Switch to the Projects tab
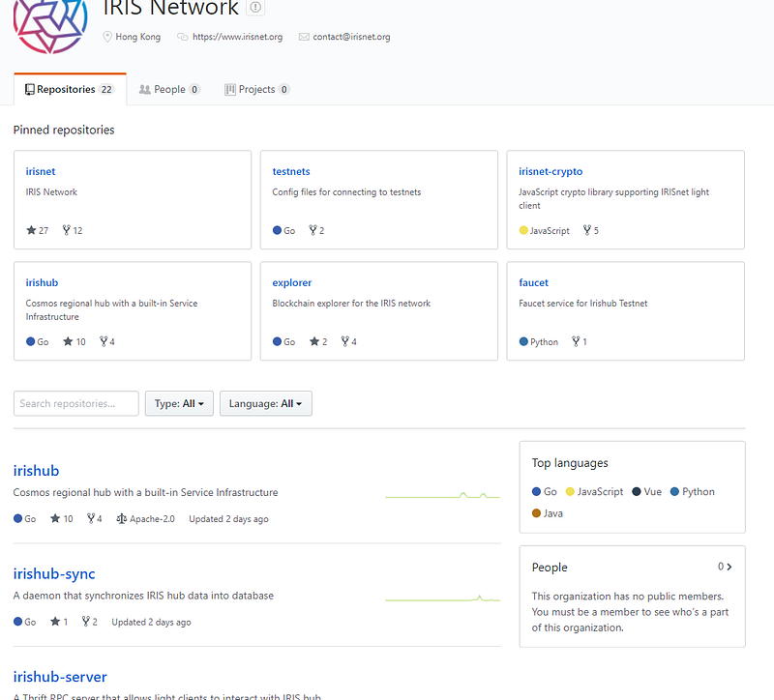Viewport: 774px width, 700px height. tap(256, 89)
